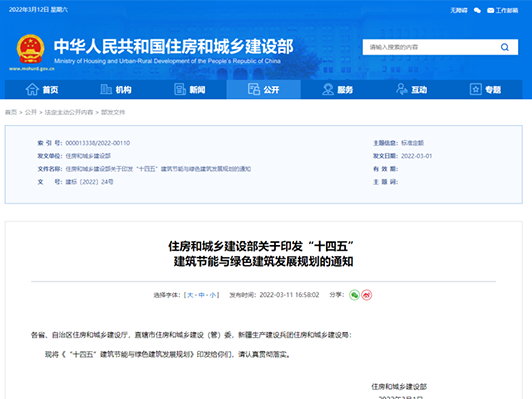Click the paragraph starting 现将《“十四五”

click(x=168, y=355)
